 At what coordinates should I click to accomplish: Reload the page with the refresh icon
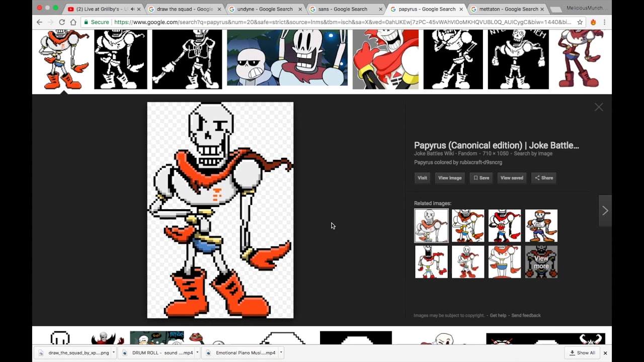tap(62, 22)
